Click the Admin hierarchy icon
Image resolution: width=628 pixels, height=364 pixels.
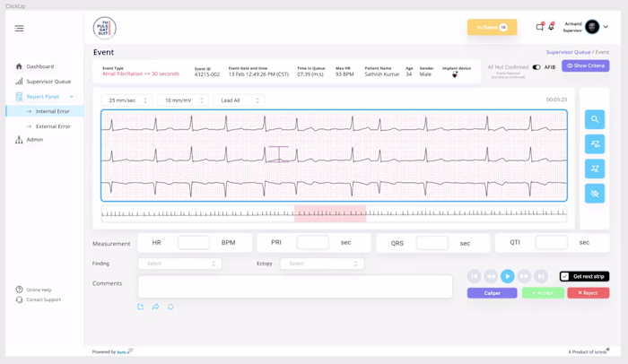coord(19,140)
